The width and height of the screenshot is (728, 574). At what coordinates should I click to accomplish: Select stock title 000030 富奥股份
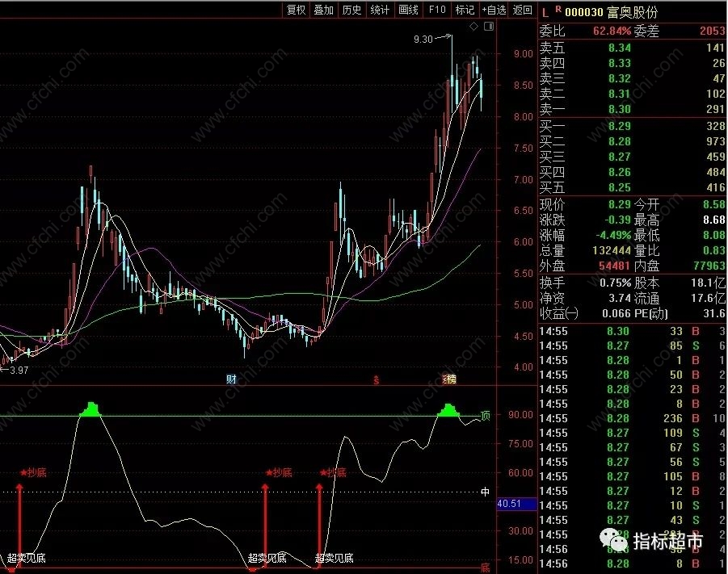611,13
